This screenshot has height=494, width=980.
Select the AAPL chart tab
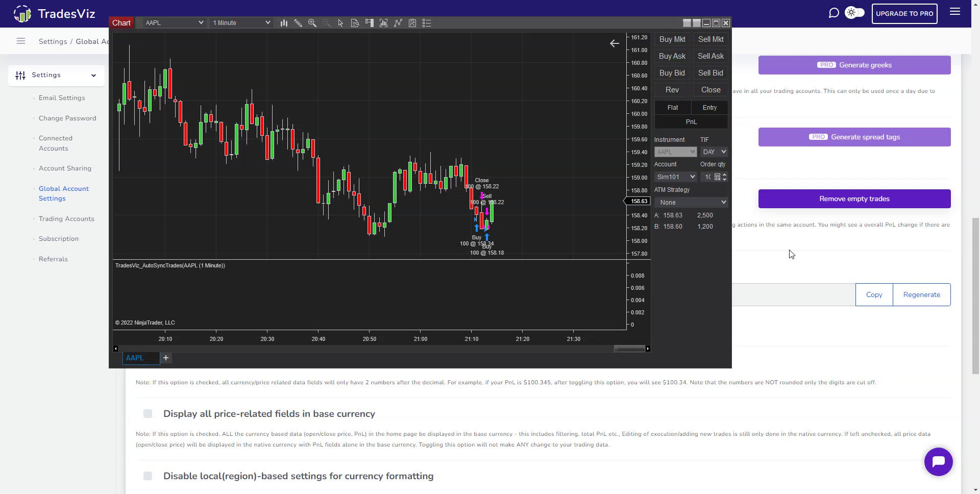pyautogui.click(x=141, y=358)
